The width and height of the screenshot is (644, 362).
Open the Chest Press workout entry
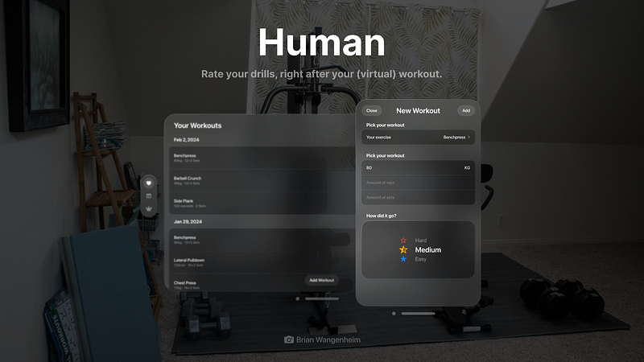click(x=262, y=283)
